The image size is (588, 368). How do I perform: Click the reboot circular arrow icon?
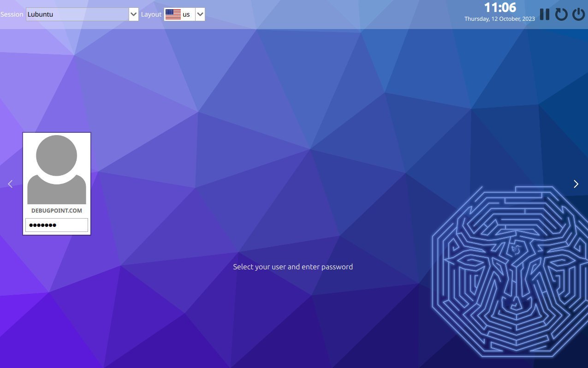point(561,14)
